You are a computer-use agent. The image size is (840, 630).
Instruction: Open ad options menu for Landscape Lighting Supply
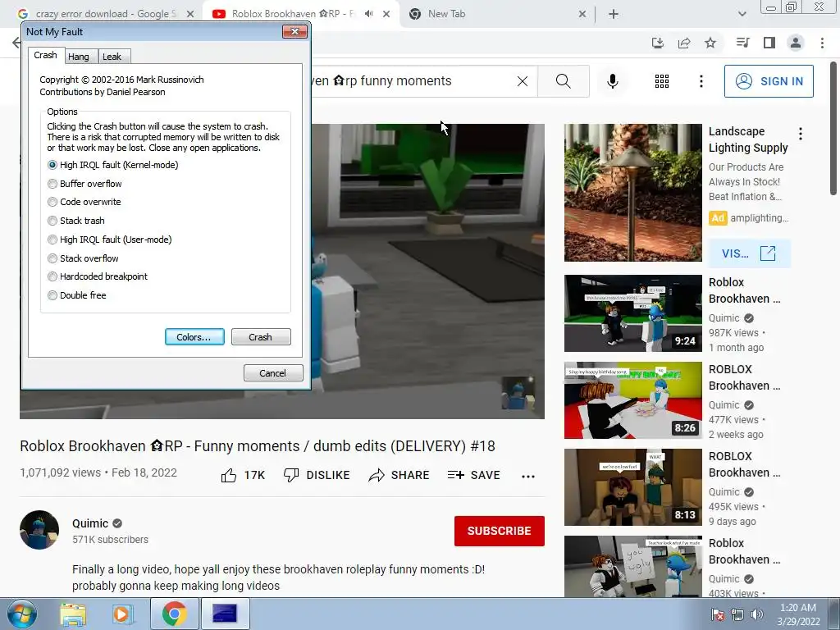pos(801,134)
